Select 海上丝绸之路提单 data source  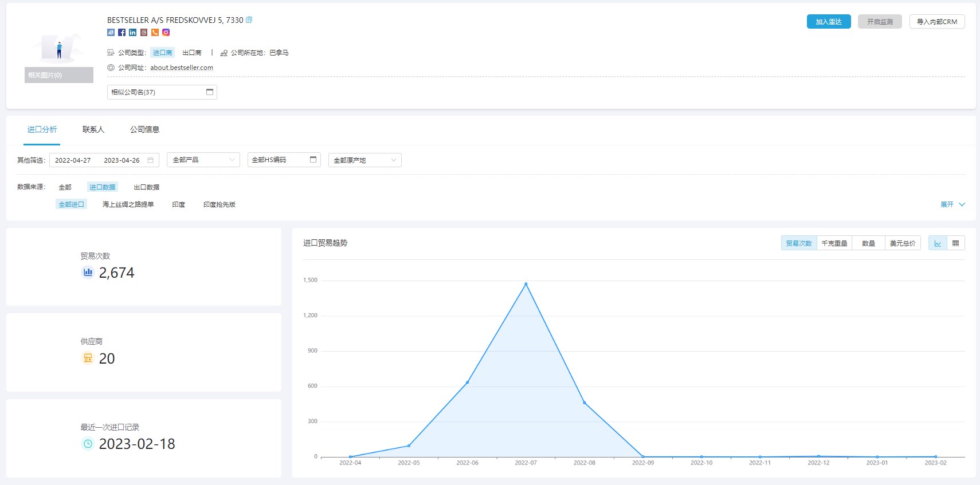point(128,204)
